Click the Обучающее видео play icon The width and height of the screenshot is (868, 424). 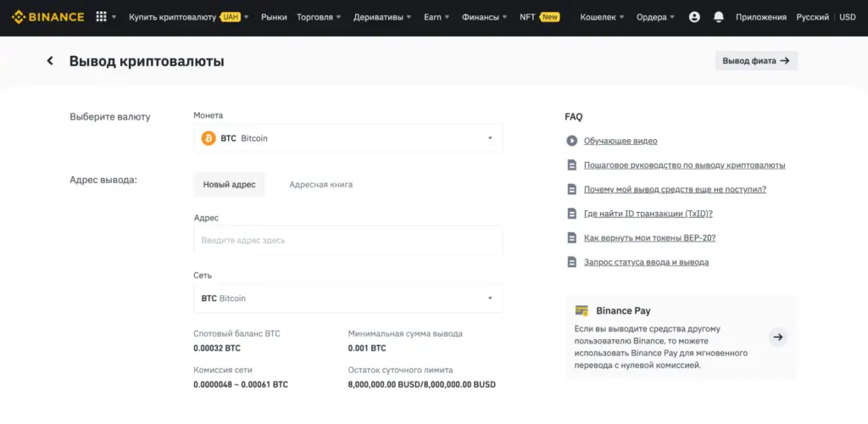(572, 141)
